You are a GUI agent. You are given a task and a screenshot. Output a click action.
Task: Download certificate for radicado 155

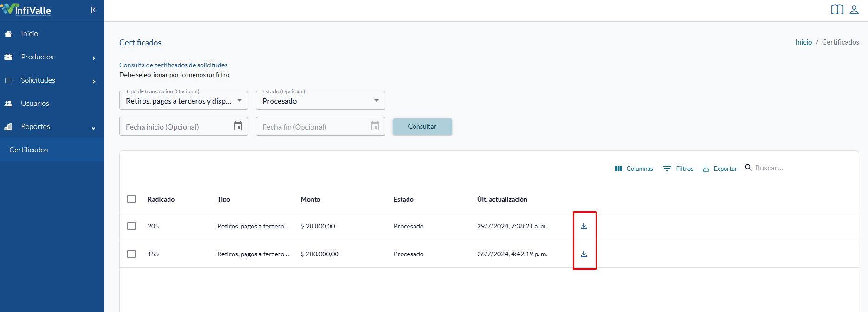(x=584, y=254)
